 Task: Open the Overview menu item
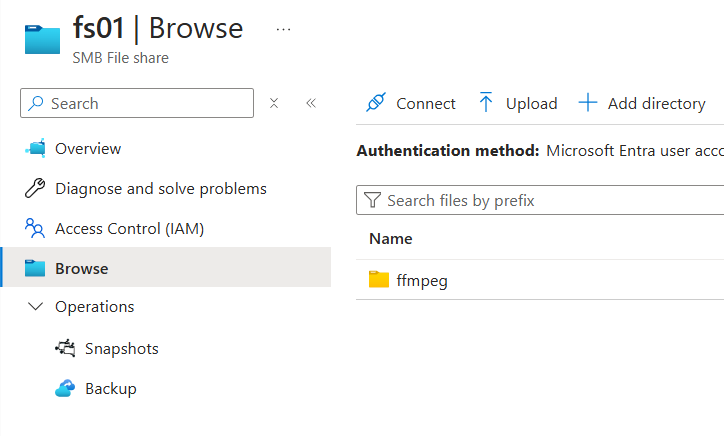click(88, 149)
